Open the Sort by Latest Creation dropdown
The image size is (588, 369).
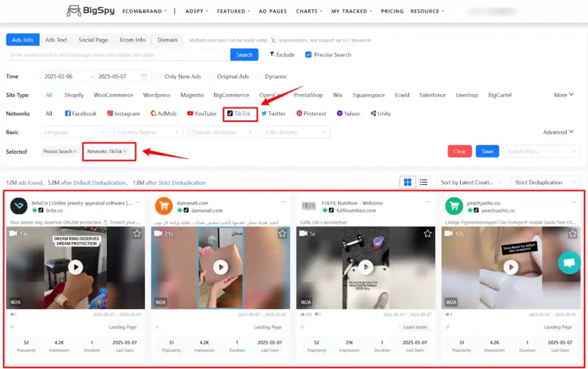pos(471,182)
